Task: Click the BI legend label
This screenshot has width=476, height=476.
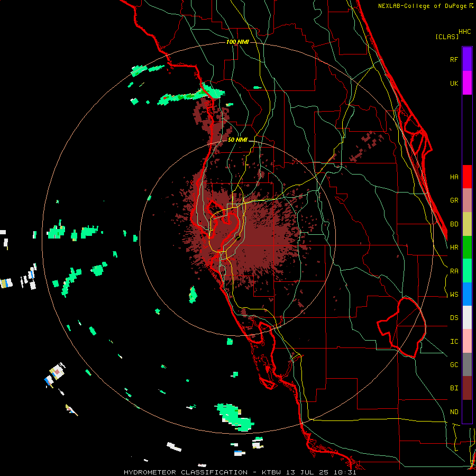Action: 454,388
